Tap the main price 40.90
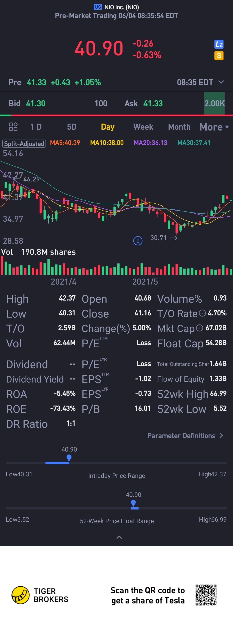Viewport: 233px width, 644px height. [x=99, y=48]
